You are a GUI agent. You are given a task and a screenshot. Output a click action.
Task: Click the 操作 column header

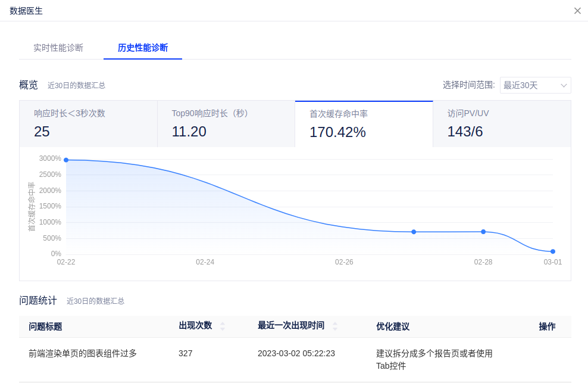coord(547,326)
